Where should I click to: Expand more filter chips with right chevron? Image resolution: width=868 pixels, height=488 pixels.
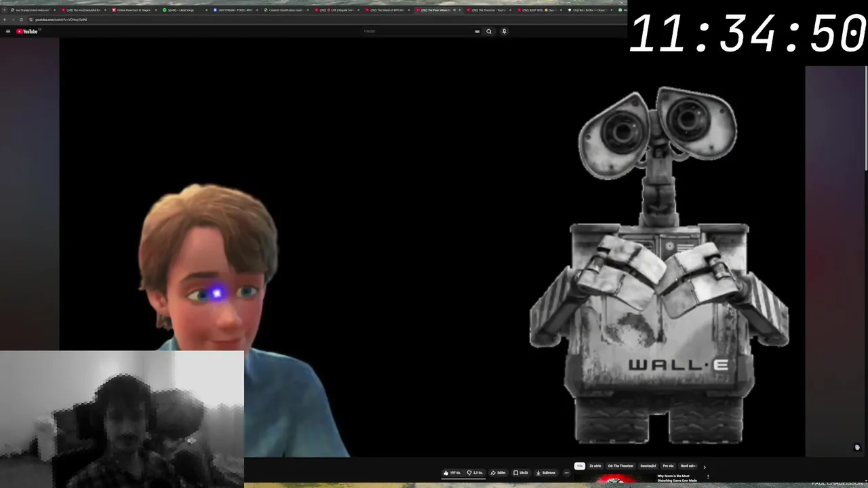pos(705,467)
